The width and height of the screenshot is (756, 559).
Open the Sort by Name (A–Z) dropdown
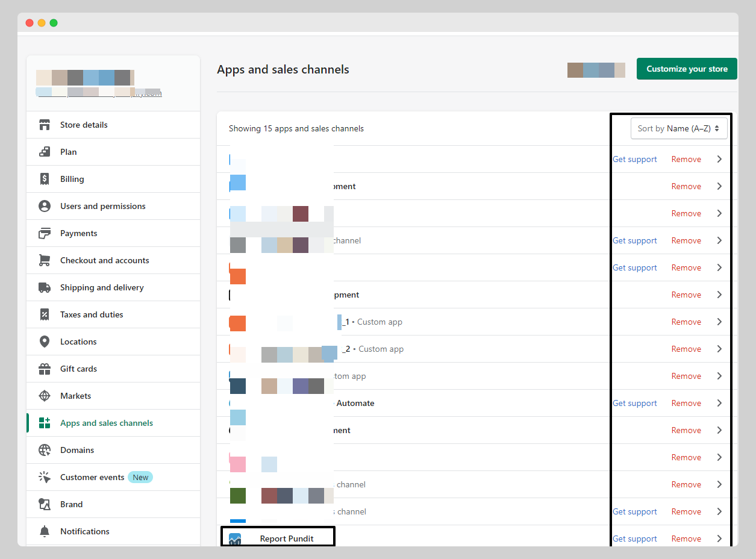[x=678, y=128]
